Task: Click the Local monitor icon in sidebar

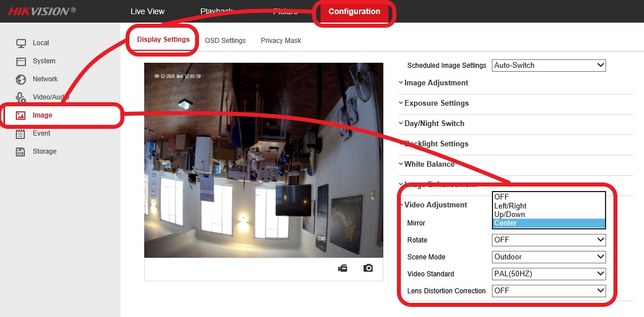Action: click(x=21, y=43)
